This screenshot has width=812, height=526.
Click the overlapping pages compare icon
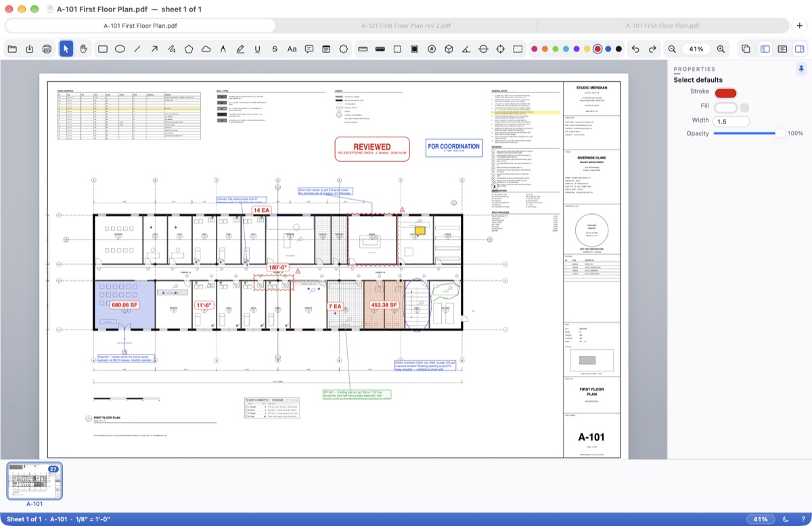tap(746, 49)
